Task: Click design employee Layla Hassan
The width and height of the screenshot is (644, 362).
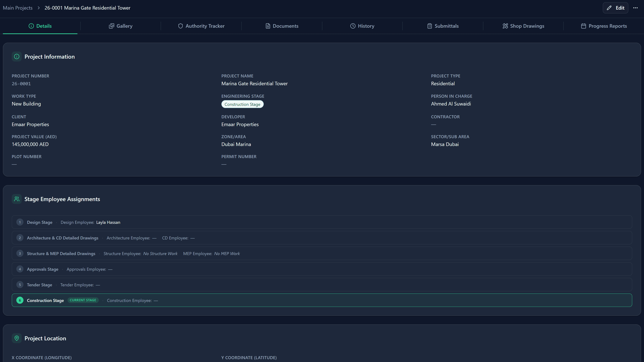Action: tap(108, 222)
